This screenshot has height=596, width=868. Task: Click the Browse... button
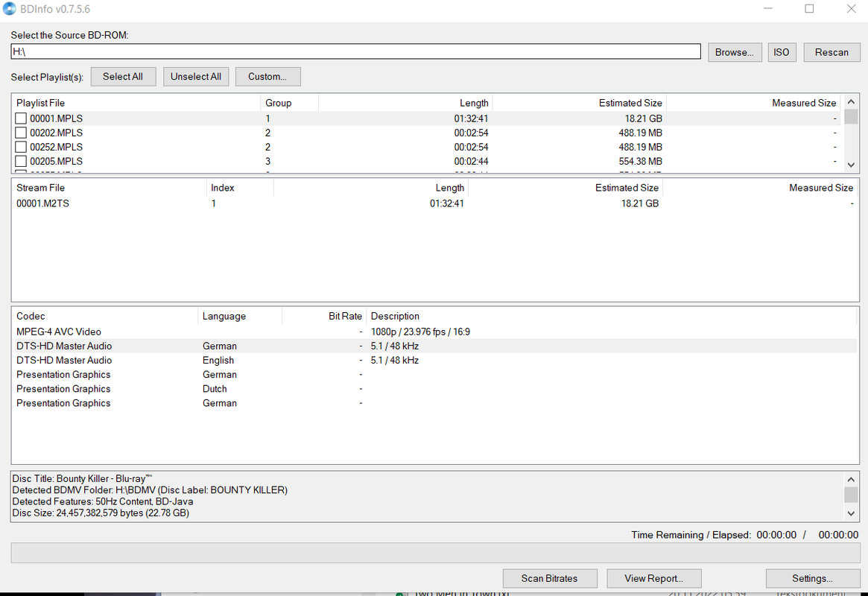(x=735, y=53)
